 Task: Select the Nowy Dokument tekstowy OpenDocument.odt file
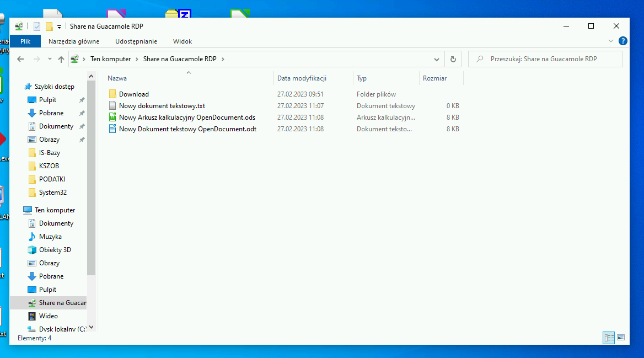pos(187,129)
